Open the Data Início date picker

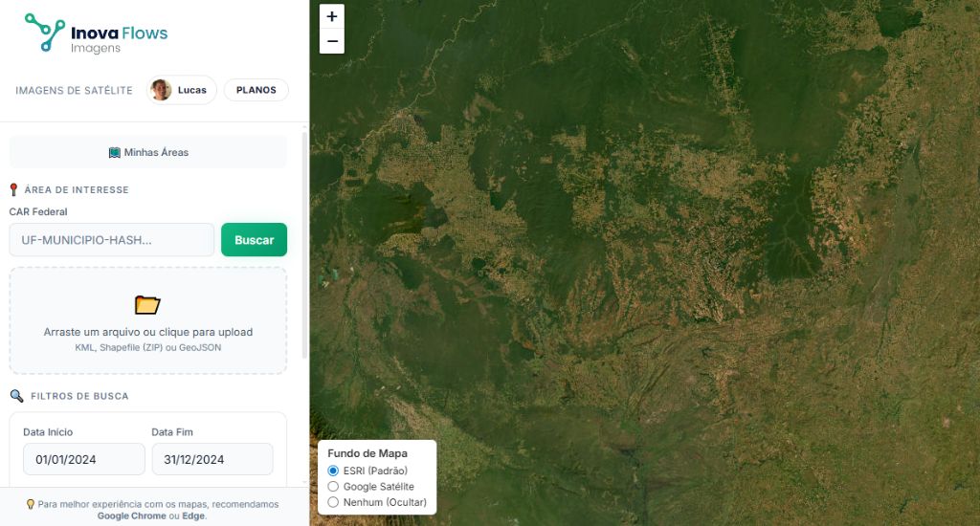click(x=84, y=459)
